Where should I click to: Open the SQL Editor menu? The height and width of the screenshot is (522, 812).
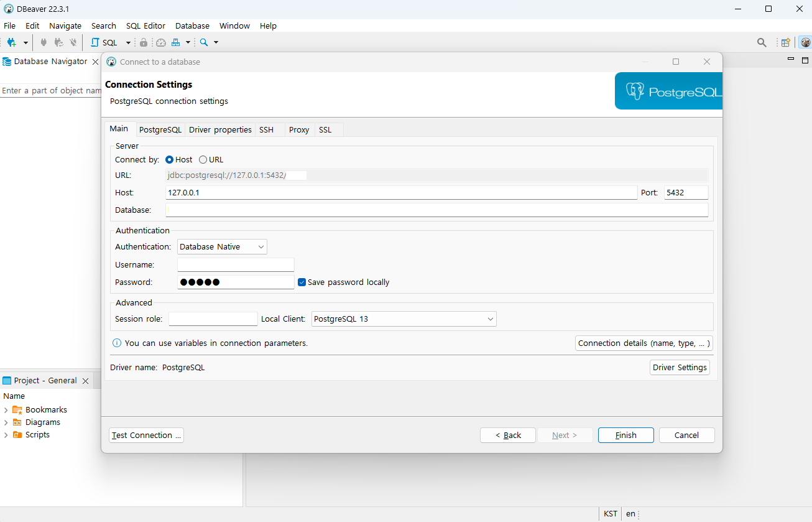[x=145, y=26]
